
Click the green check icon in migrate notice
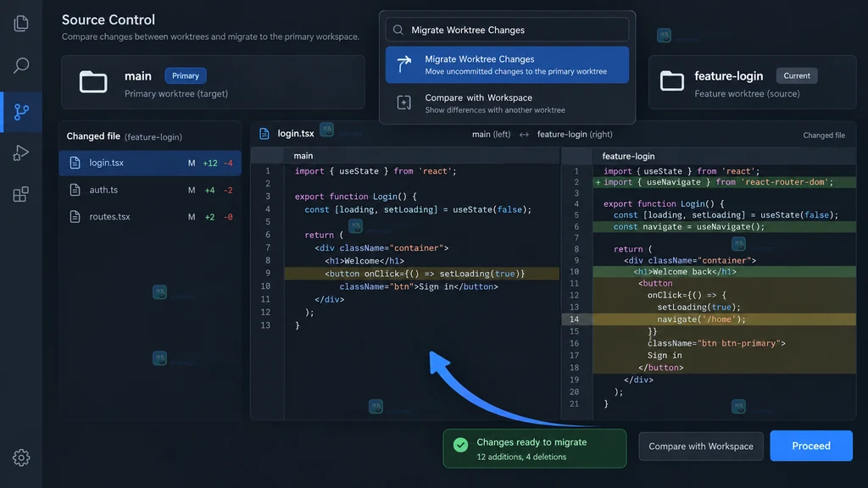click(460, 445)
